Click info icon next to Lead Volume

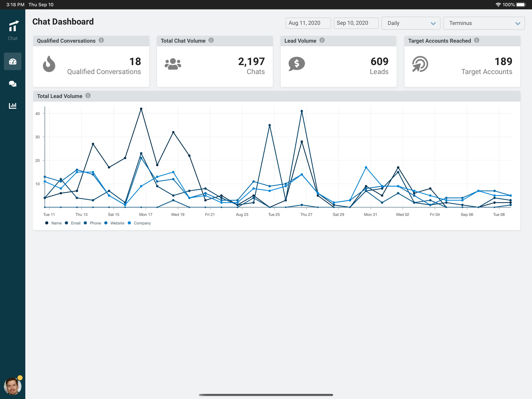pos(322,41)
